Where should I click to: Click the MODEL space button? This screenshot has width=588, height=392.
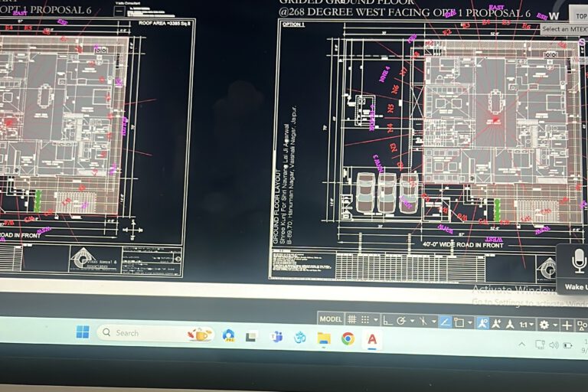331,319
